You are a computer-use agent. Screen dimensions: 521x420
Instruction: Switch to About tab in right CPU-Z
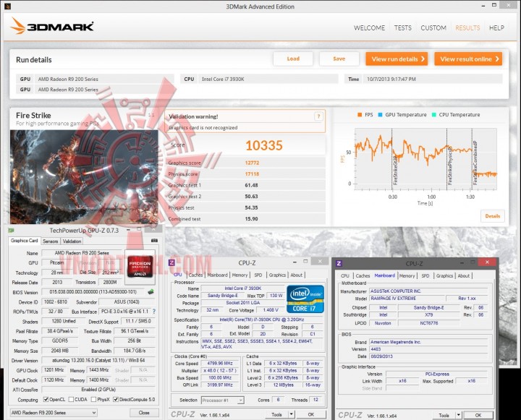464,275
